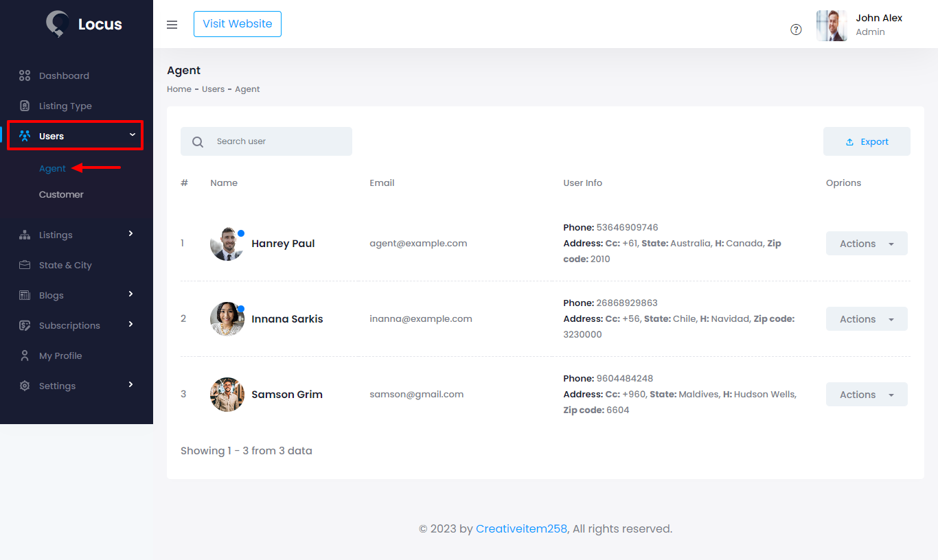
Task: Click the Locus logo
Action: coord(82,23)
